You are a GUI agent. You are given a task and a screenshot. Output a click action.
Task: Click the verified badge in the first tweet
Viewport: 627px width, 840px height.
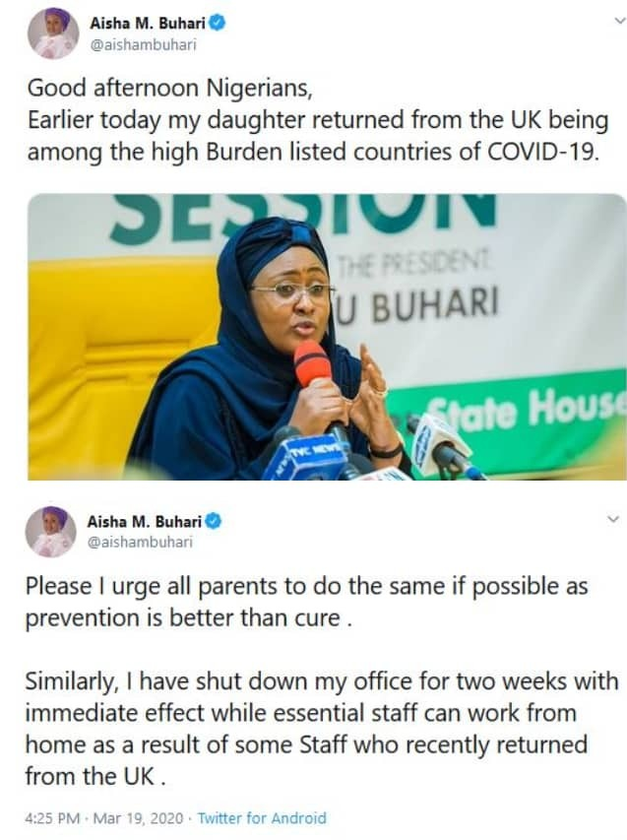(x=218, y=22)
